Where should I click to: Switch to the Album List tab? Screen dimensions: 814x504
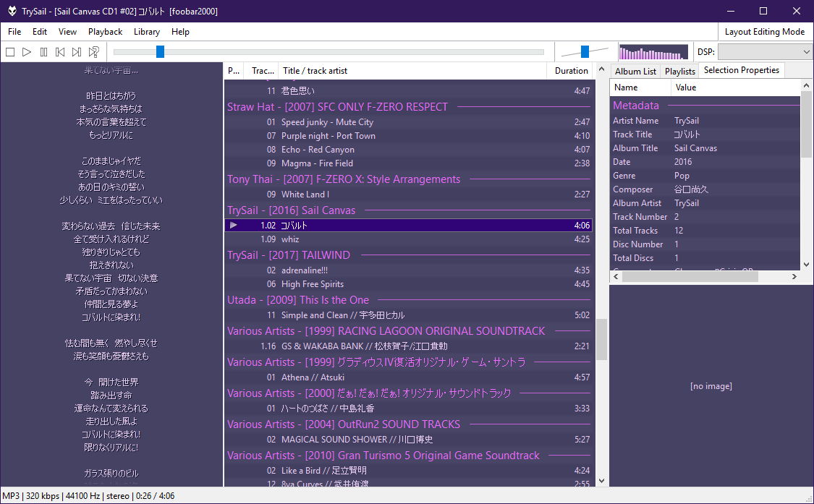635,71
